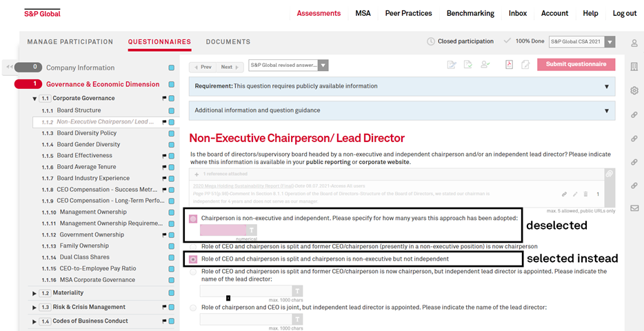Click link icon in the attached reference row
This screenshot has height=331, width=644.
pos(565,194)
